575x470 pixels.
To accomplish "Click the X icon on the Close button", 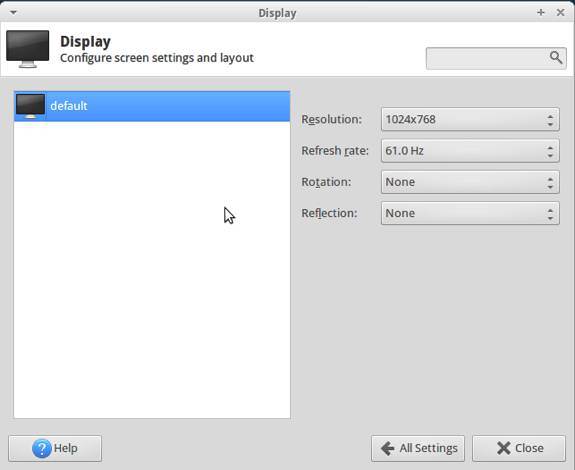I will pos(504,448).
